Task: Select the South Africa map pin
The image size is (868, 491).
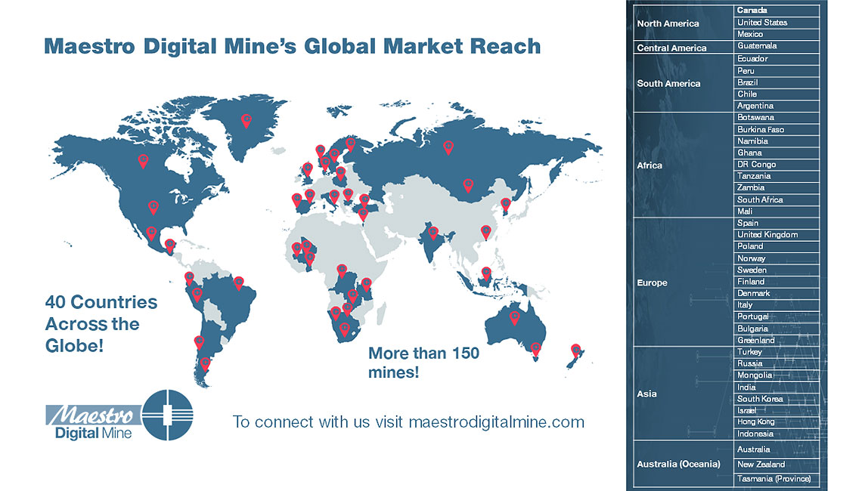Action: pos(345,330)
